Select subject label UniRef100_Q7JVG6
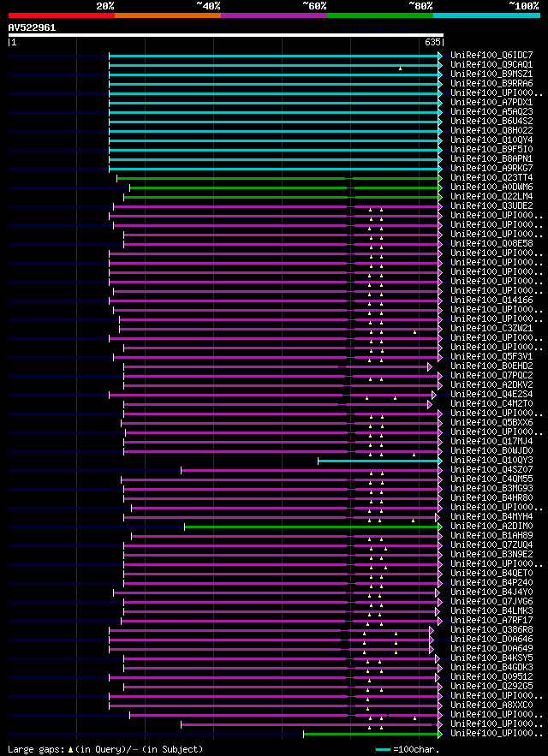Image resolution: width=548 pixels, height=756 pixels. coord(491,602)
